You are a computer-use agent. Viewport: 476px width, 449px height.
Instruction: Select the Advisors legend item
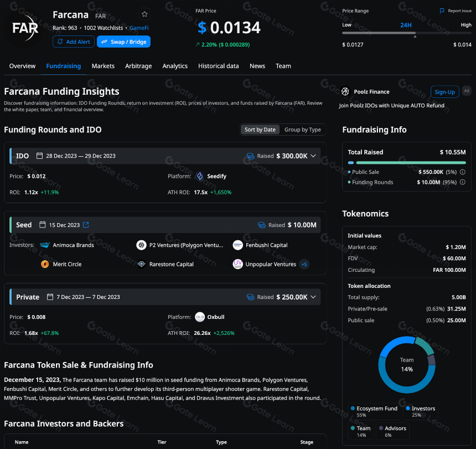(x=392, y=431)
